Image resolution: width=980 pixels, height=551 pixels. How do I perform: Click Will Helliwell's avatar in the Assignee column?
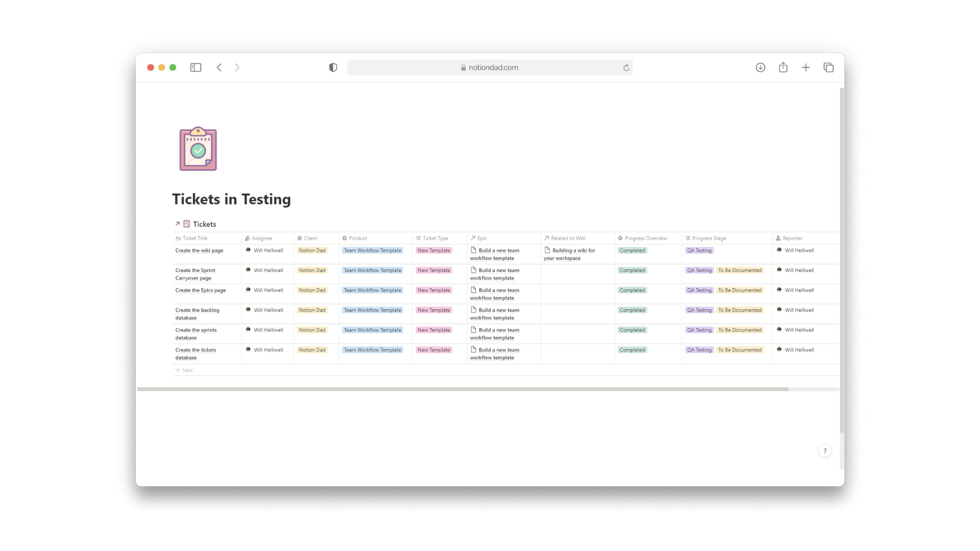pyautogui.click(x=248, y=250)
